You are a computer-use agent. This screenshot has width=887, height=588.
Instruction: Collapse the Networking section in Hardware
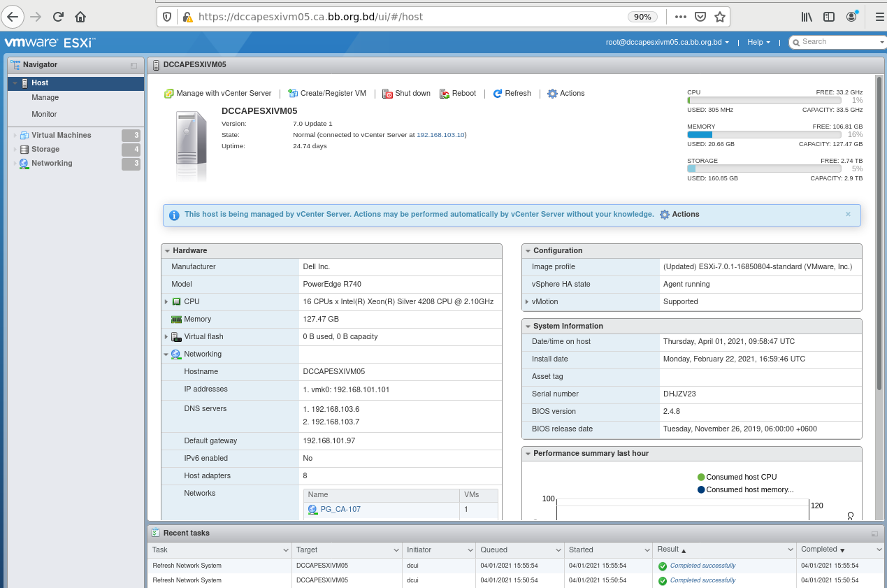[166, 354]
